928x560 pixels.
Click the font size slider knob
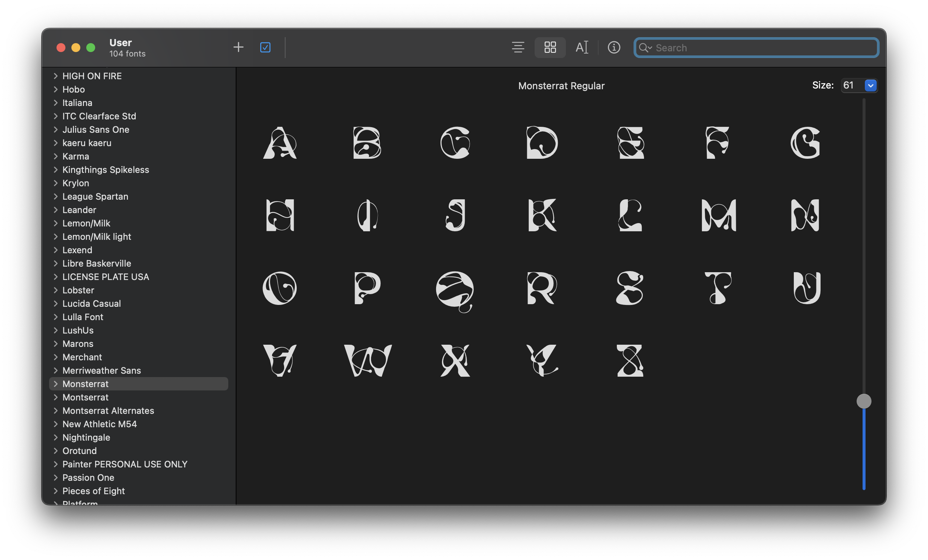click(864, 401)
